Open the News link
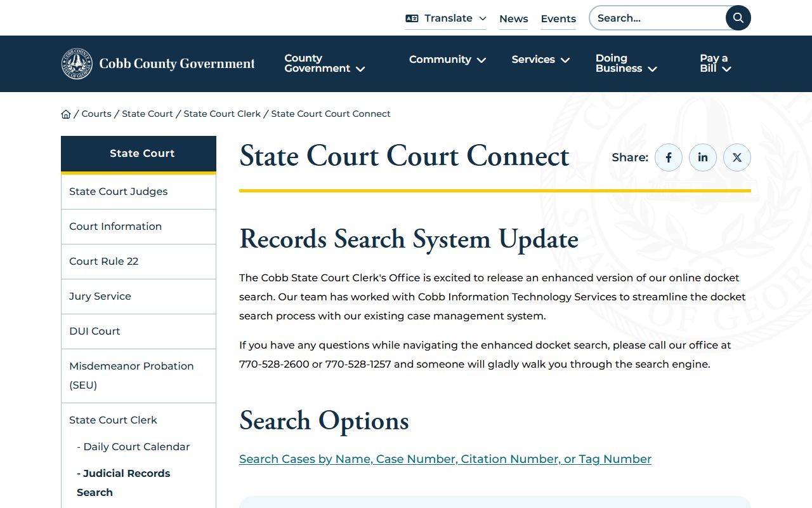The image size is (812, 508). [513, 19]
